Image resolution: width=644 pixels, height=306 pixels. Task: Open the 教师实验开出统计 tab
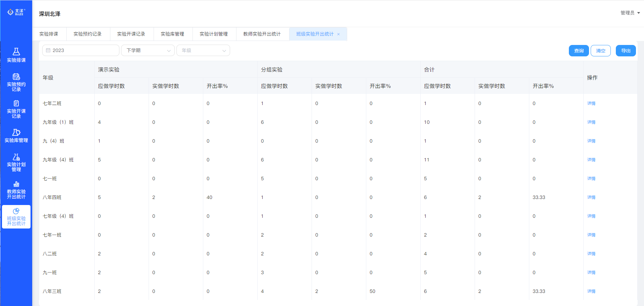click(262, 34)
